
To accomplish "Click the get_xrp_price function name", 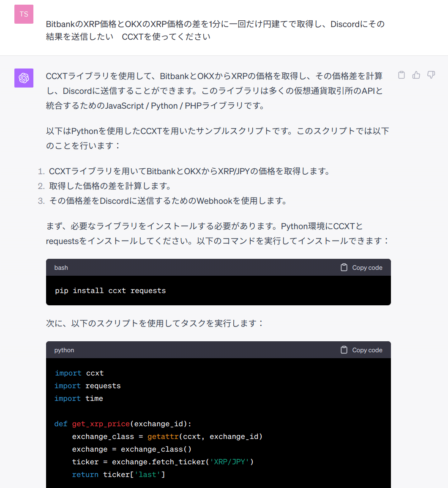I will (x=101, y=423).
